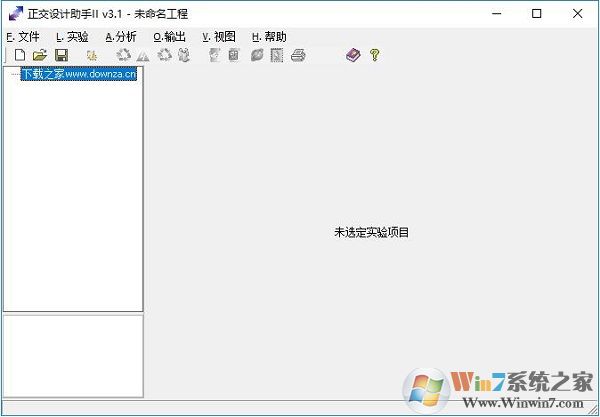This screenshot has width=600, height=417.
Task: Select tree item 下载之家www.downza.cn
Action: point(79,74)
